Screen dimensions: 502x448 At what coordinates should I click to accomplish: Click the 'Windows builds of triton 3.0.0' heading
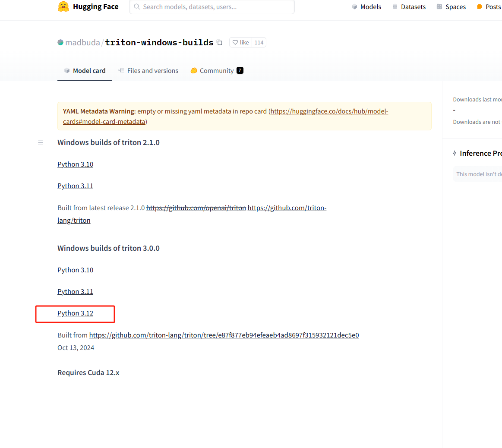click(x=108, y=248)
